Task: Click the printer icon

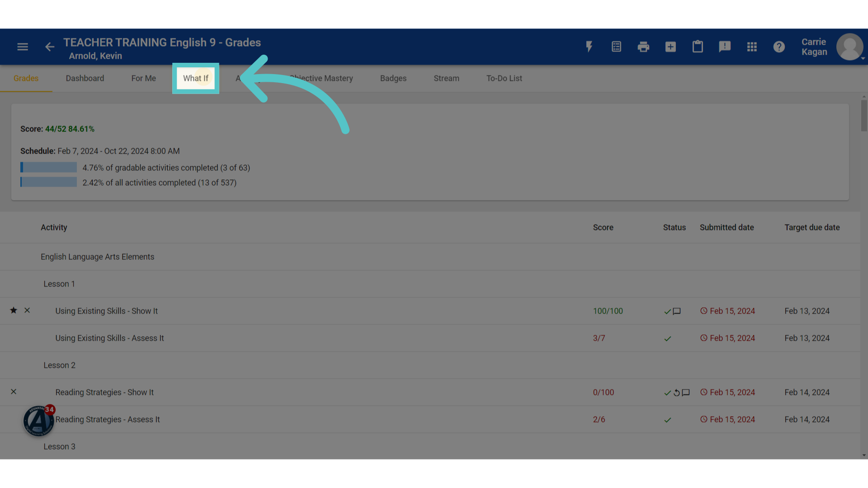Action: tap(643, 47)
